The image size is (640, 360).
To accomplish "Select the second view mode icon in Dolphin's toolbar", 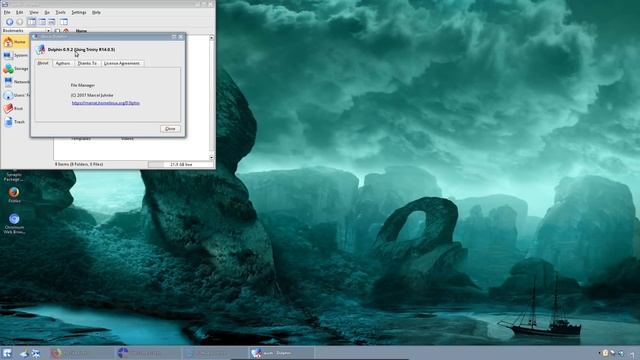I will click(42, 22).
